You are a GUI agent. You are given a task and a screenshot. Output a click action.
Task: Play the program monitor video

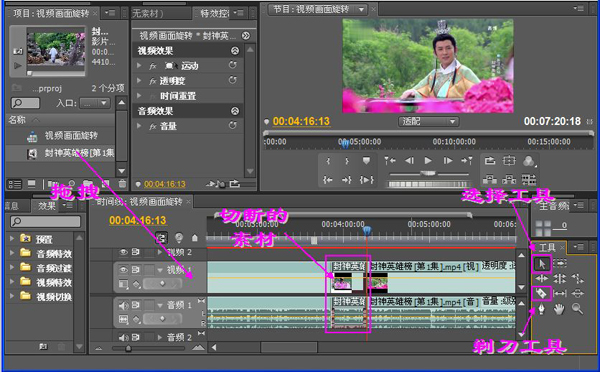(428, 160)
